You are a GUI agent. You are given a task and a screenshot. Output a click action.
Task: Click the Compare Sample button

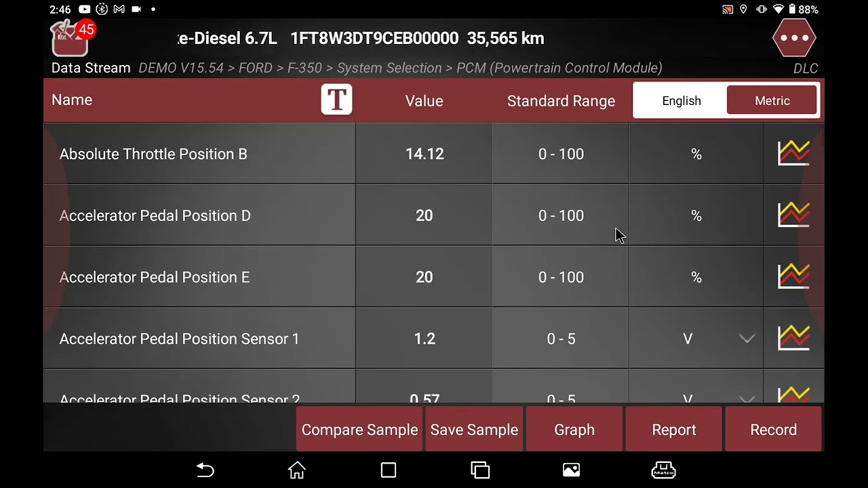359,430
